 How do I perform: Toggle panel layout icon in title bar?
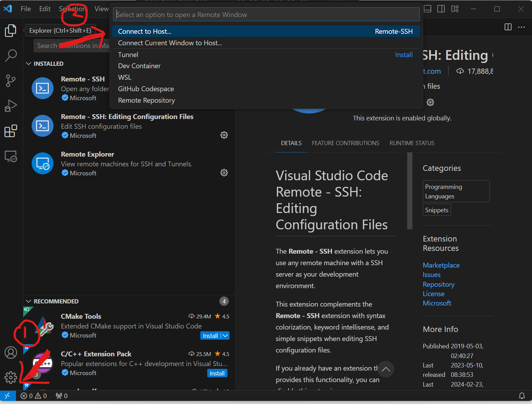pyautogui.click(x=428, y=9)
